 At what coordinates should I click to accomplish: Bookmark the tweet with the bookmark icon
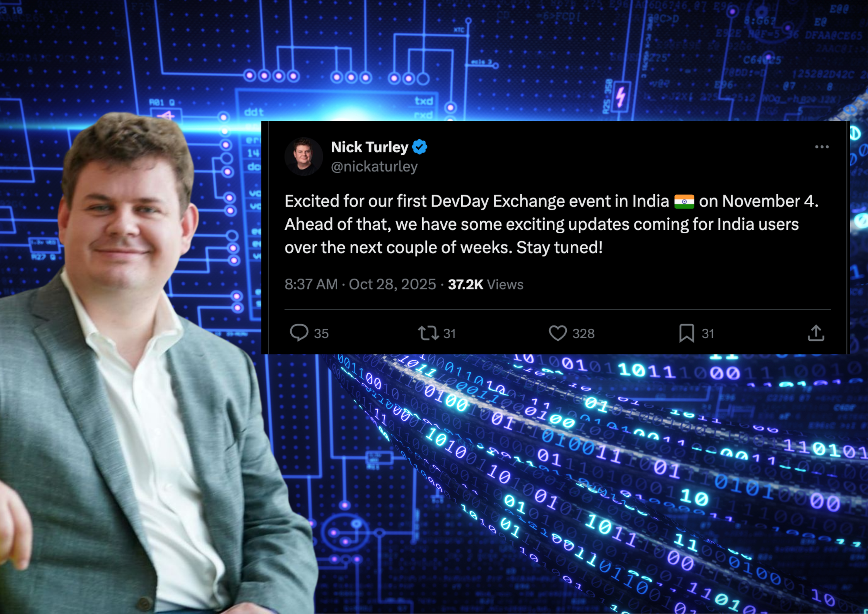coord(686,333)
